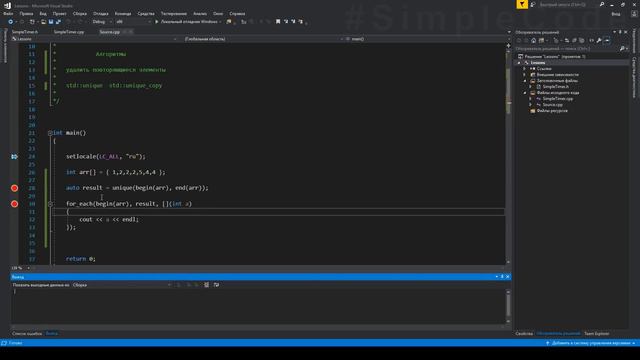Select the Файлы ресурсов folder
The height and width of the screenshot is (360, 640).
[x=551, y=111]
